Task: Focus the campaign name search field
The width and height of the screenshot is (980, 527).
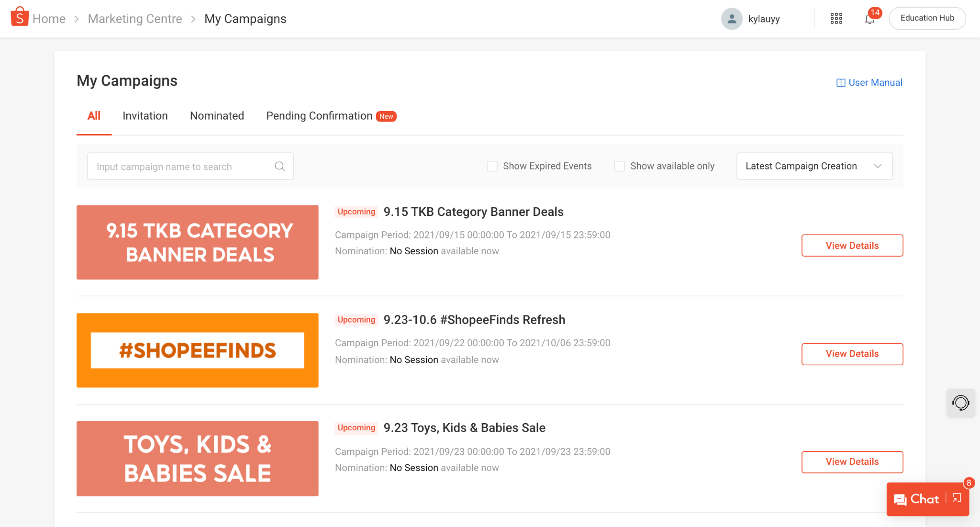Action: pos(190,166)
